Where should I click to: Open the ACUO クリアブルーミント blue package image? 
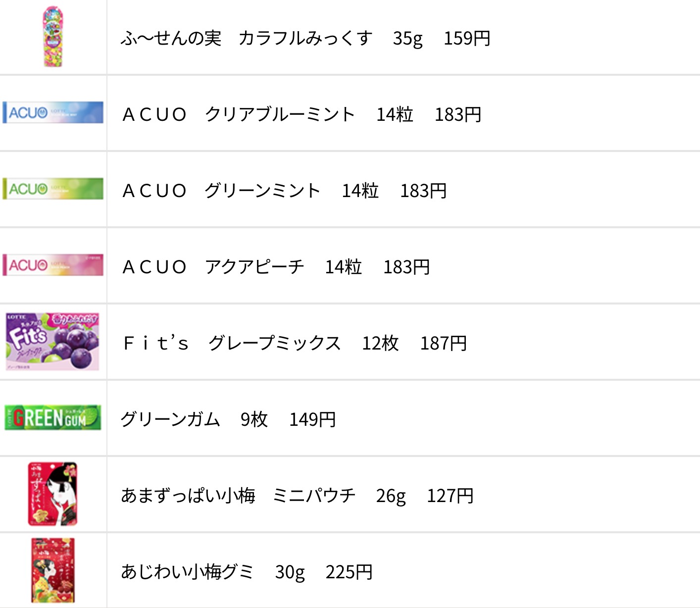[53, 112]
